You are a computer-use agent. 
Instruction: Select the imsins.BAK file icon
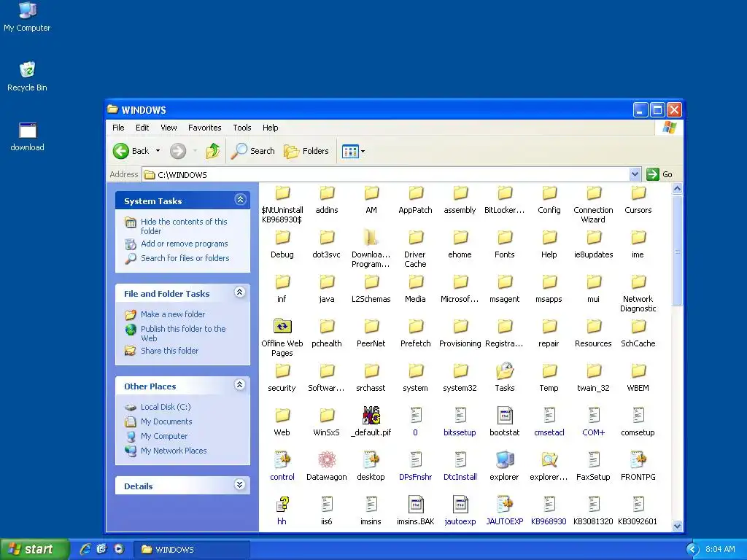pos(415,510)
